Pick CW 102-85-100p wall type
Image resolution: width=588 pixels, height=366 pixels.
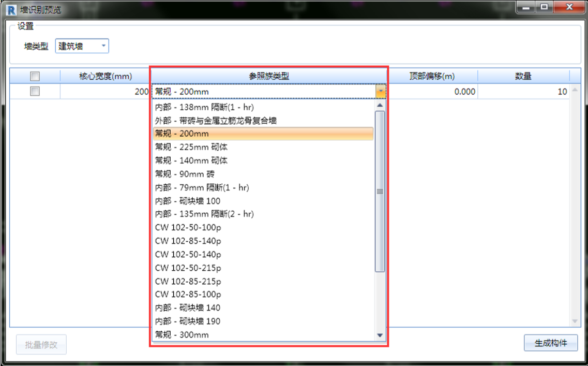tap(263, 295)
